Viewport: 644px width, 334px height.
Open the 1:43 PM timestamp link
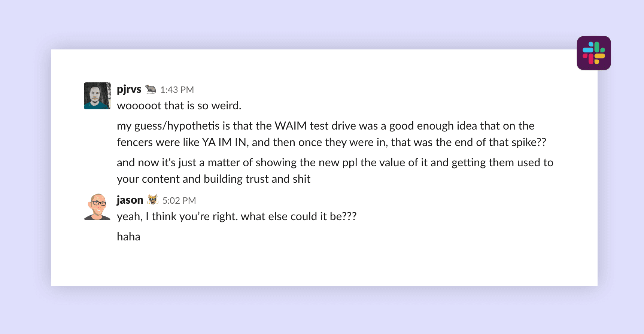(x=177, y=89)
